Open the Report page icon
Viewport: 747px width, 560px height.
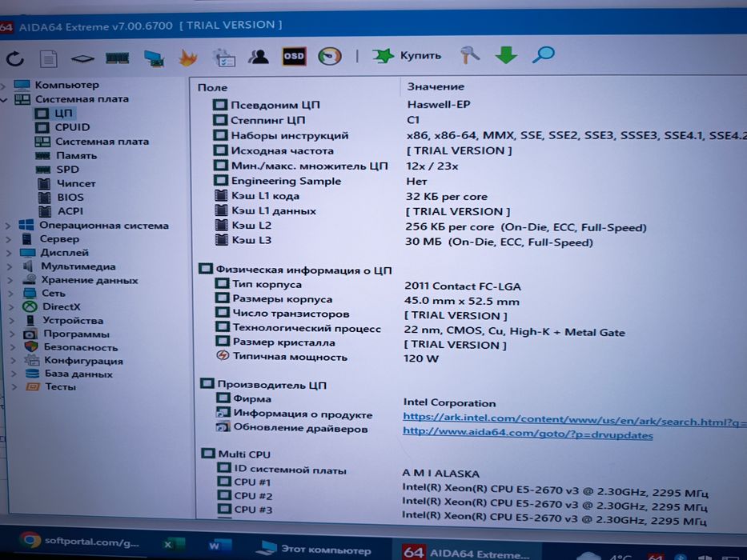(49, 59)
